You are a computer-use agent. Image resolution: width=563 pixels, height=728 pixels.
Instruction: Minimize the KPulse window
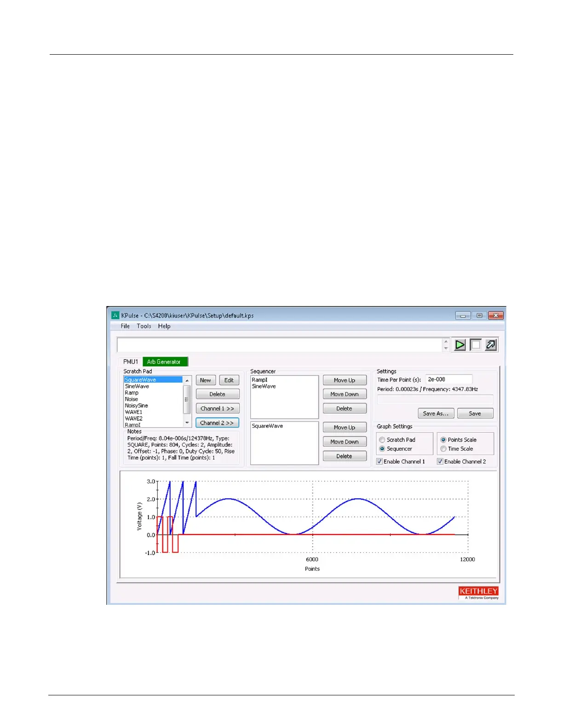[463, 316]
